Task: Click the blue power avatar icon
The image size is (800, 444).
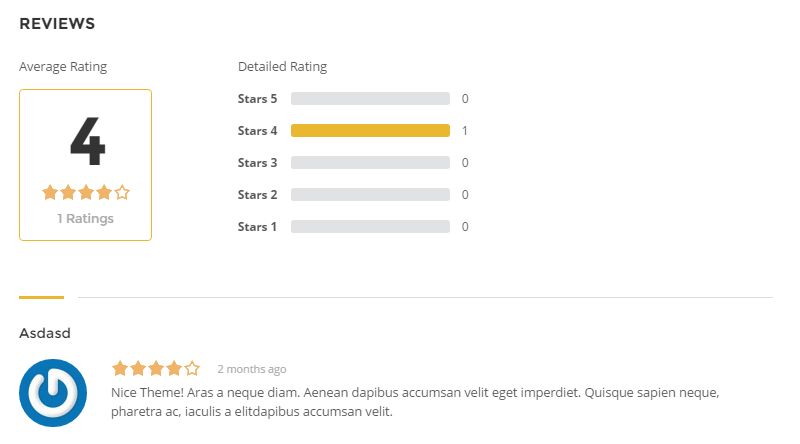Action: pos(53,393)
